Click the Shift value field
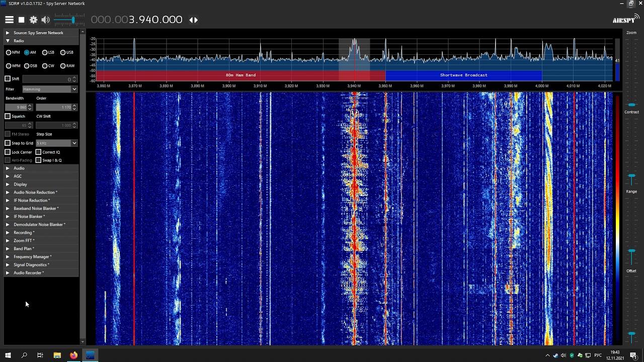 coord(49,79)
